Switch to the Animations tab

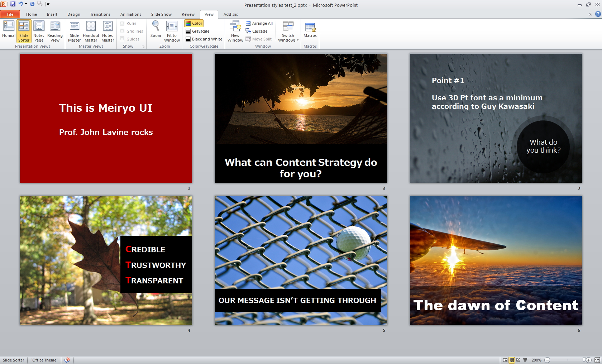coord(130,14)
